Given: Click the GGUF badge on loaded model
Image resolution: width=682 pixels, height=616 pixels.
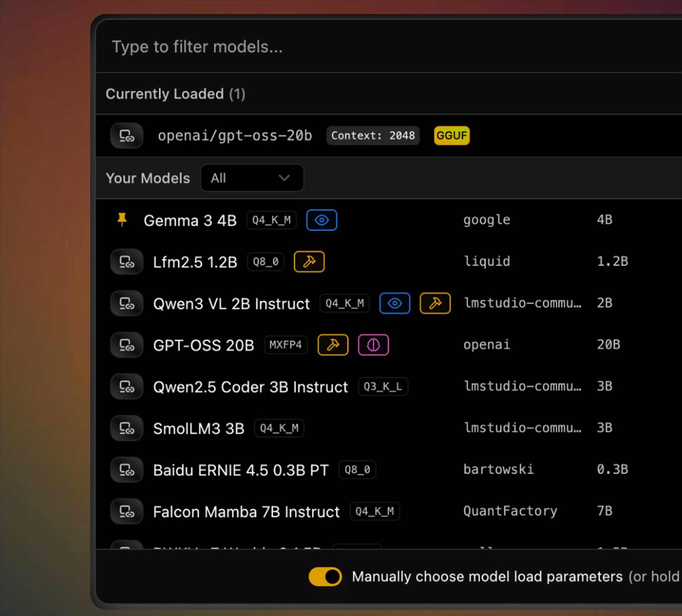Looking at the screenshot, I should [x=451, y=136].
